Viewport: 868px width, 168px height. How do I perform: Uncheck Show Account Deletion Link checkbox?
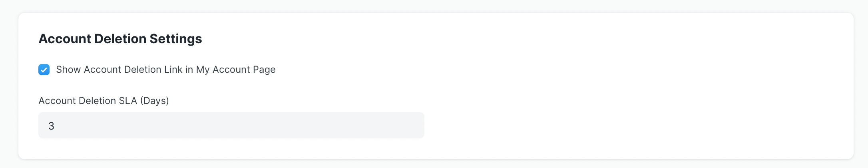click(x=44, y=70)
